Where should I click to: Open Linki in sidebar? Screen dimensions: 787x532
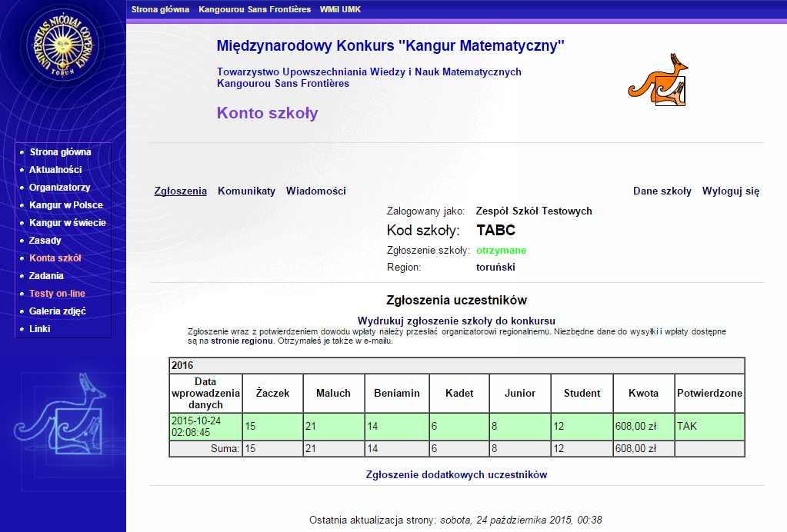click(40, 329)
